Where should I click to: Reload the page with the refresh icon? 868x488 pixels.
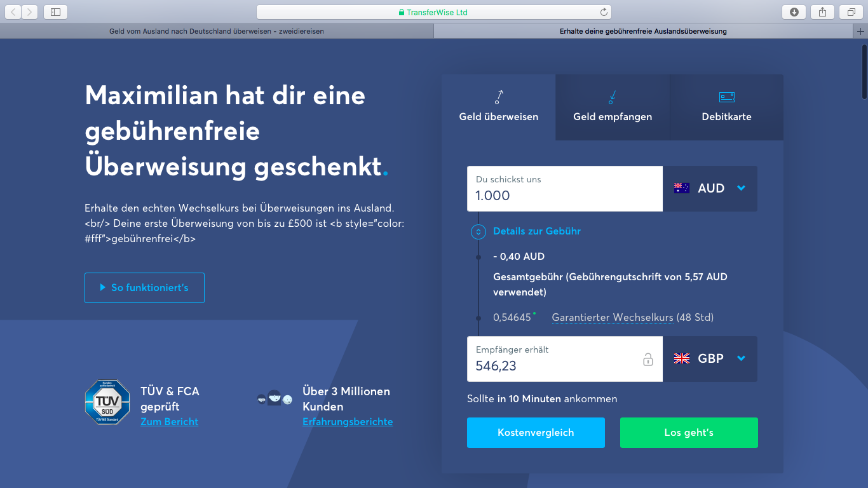pos(604,12)
